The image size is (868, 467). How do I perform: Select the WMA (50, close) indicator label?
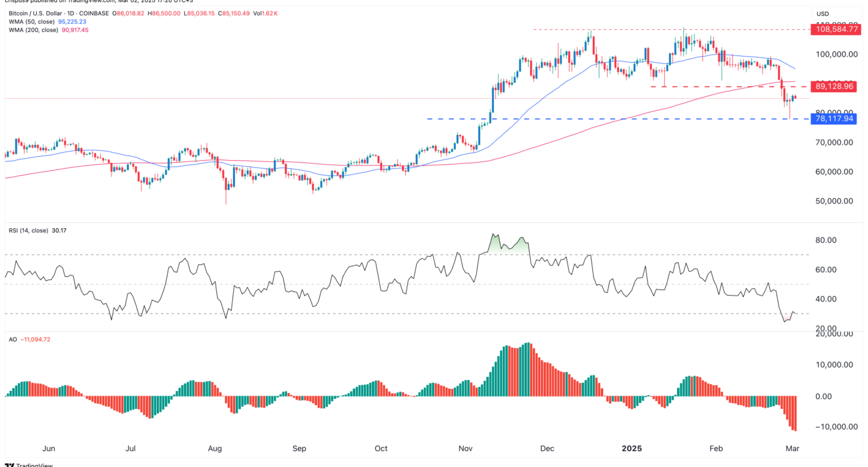coord(33,21)
